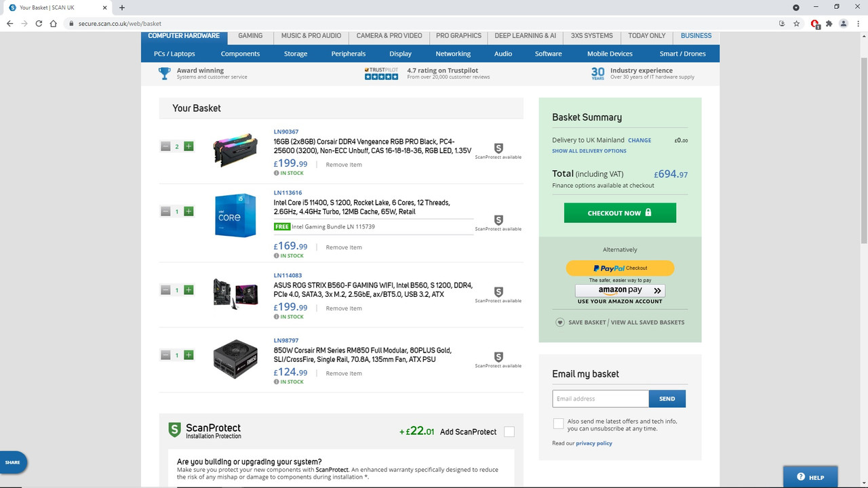Reload the page in Chrome
The height and width of the screenshot is (488, 868).
[x=39, y=23]
